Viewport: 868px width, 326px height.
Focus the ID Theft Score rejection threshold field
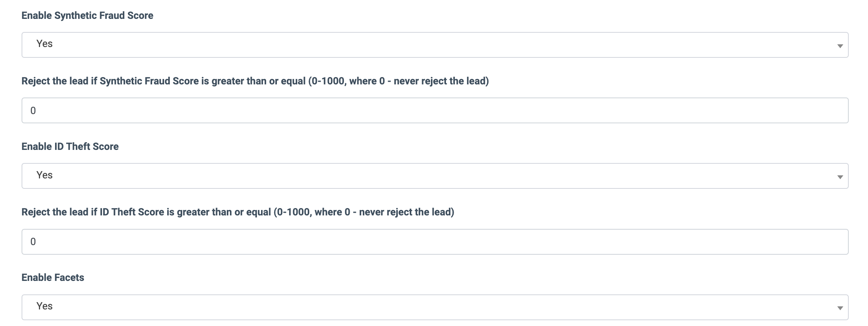click(434, 242)
